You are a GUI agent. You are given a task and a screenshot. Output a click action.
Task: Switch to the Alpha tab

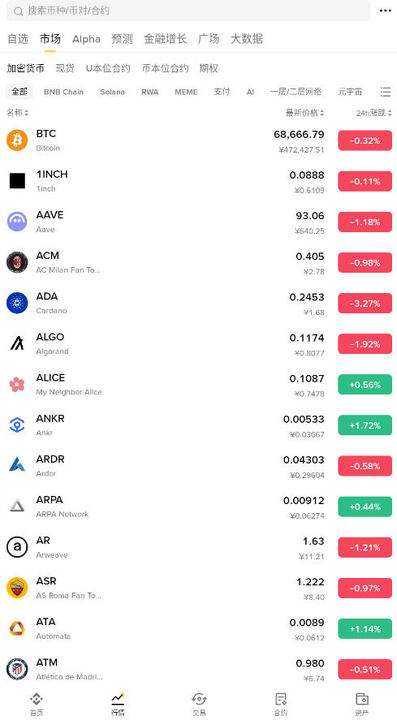click(86, 39)
